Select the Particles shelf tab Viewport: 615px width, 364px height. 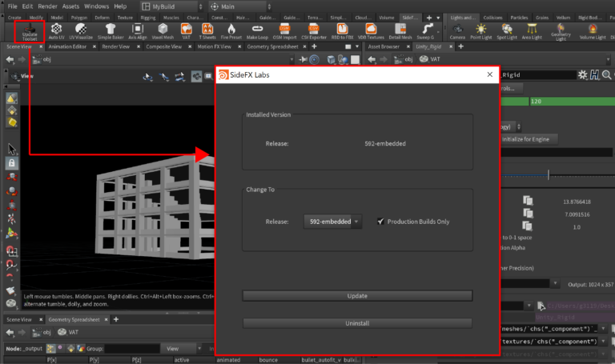point(519,18)
